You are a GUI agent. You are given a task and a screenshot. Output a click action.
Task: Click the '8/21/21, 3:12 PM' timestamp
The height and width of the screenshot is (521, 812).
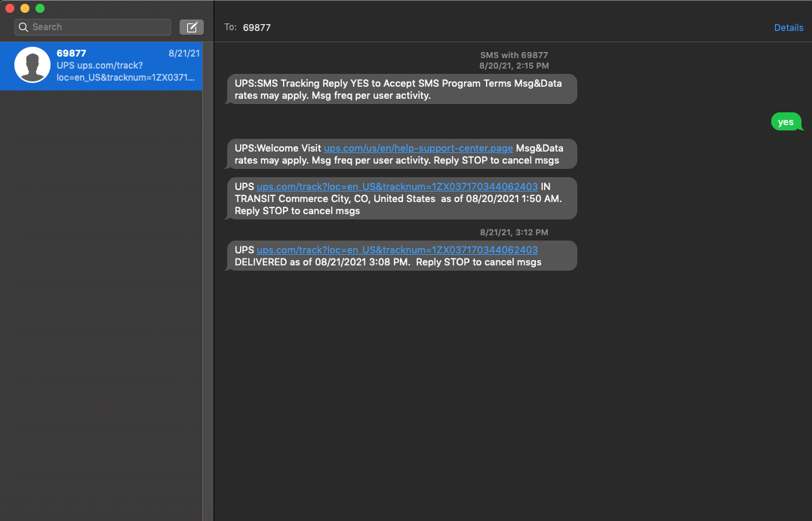[514, 233]
